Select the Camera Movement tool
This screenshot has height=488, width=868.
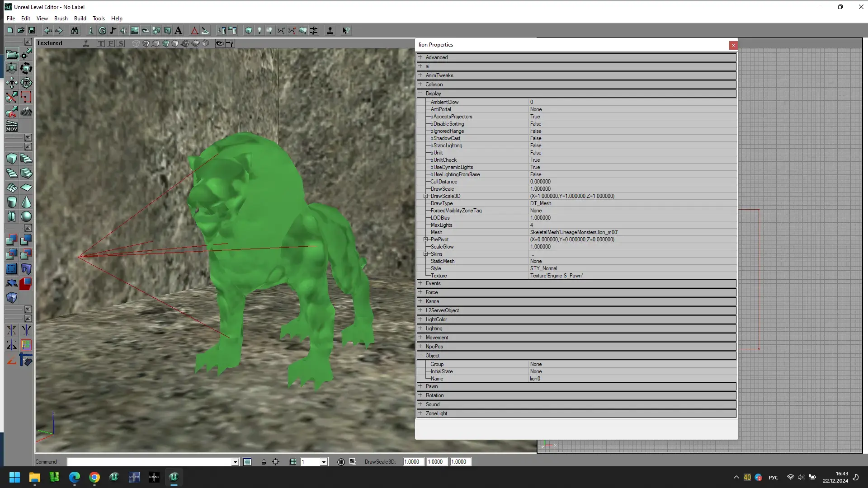click(12, 55)
